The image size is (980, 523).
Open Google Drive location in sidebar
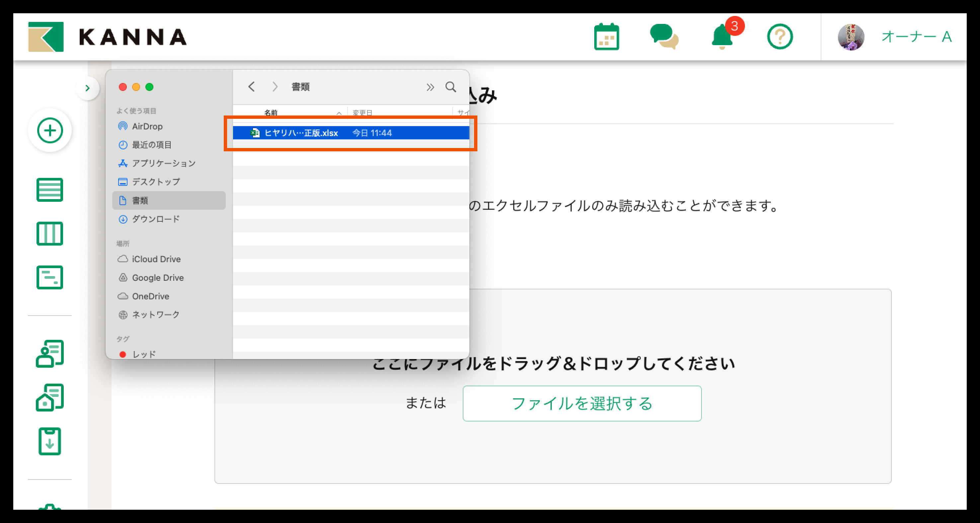(x=157, y=278)
